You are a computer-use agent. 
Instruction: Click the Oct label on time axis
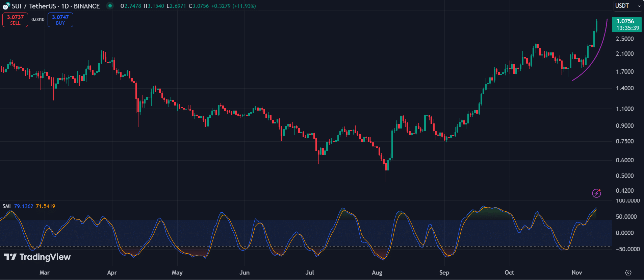point(509,273)
